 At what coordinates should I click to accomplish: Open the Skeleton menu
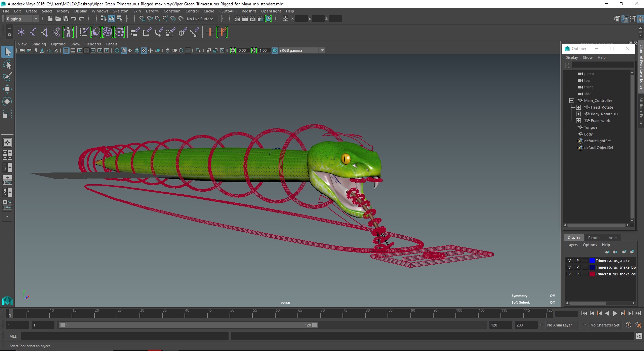(x=121, y=11)
